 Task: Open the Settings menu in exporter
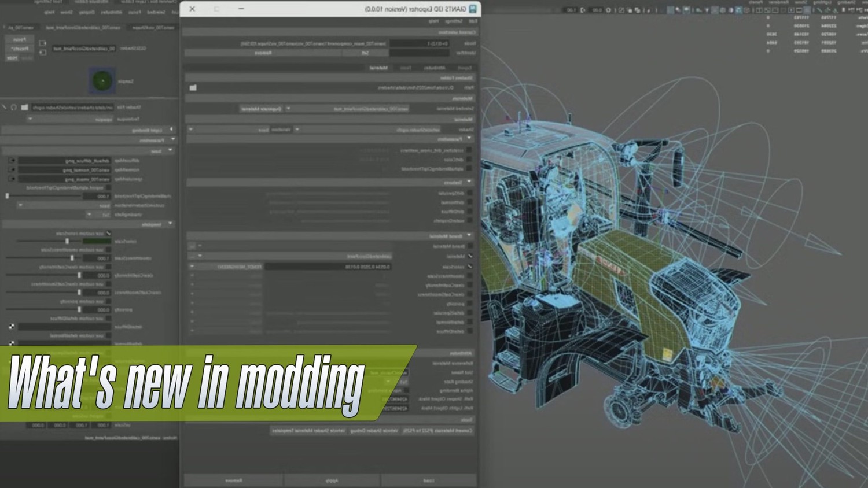point(454,21)
